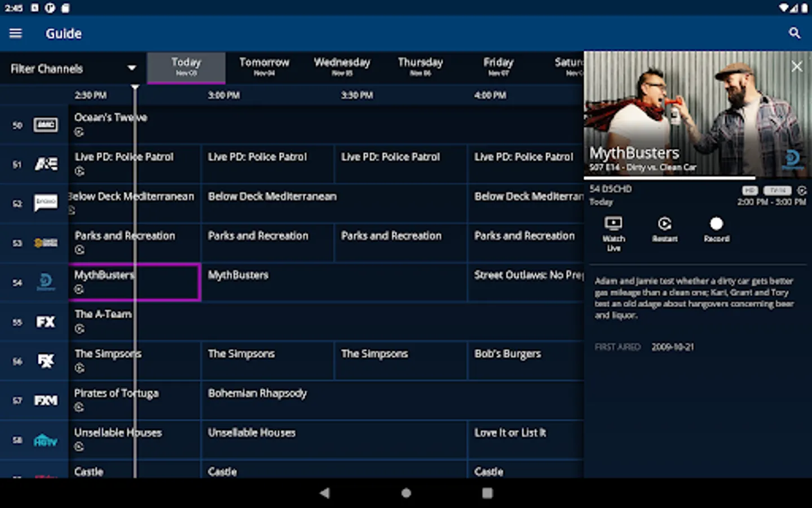Switch to the Wednesday tab

pyautogui.click(x=342, y=68)
